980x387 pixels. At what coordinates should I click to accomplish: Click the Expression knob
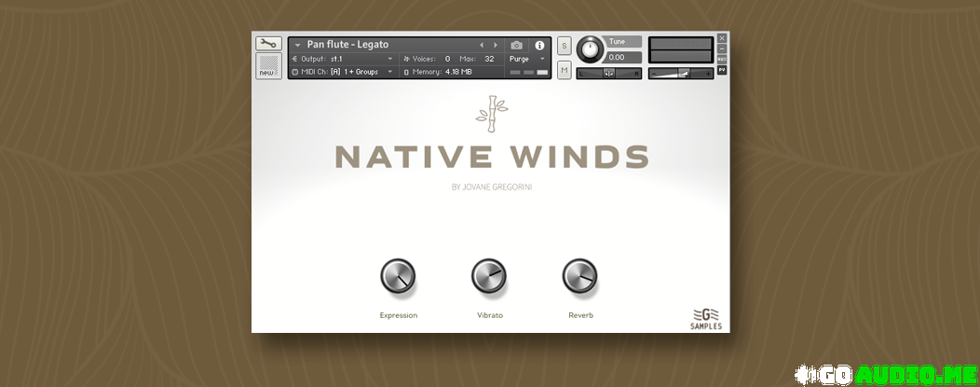(x=398, y=276)
